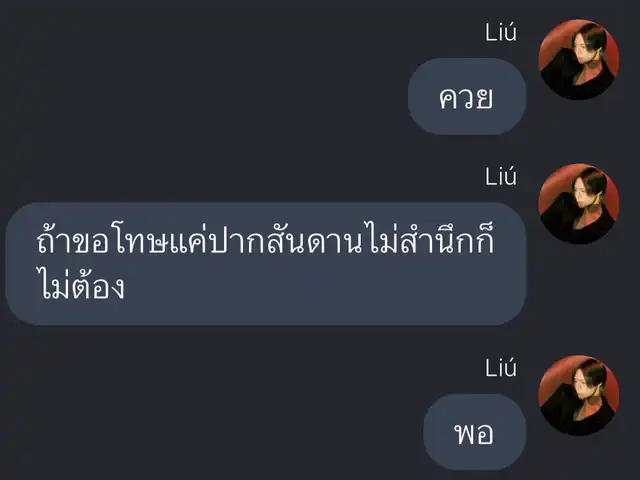View profile picture on the bottommost message
Image resolution: width=640 pixels, height=480 pixels.
[579, 395]
